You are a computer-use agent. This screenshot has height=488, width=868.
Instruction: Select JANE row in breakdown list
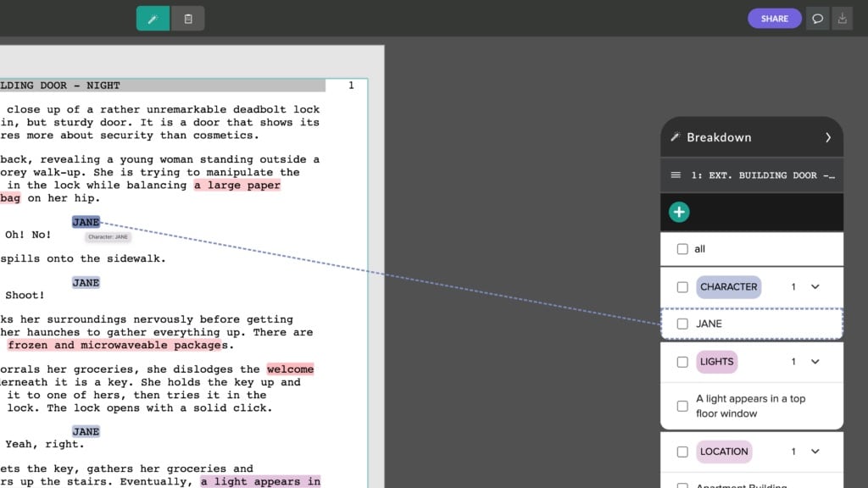(752, 324)
